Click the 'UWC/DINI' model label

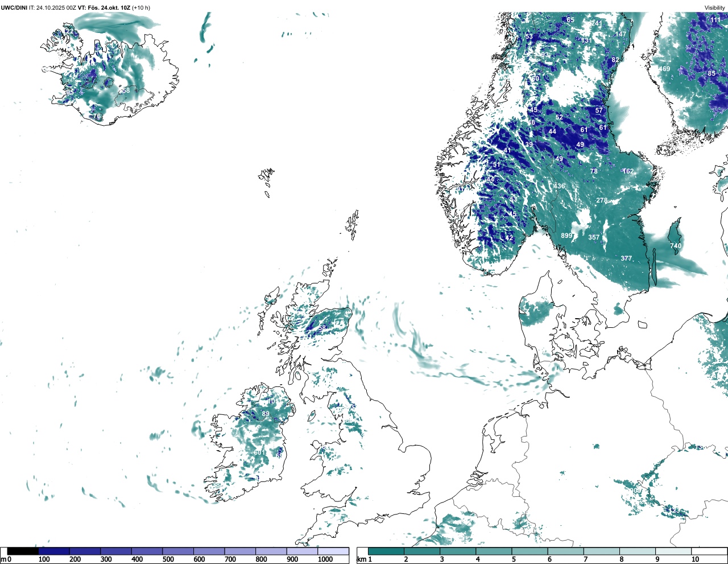(14, 7)
